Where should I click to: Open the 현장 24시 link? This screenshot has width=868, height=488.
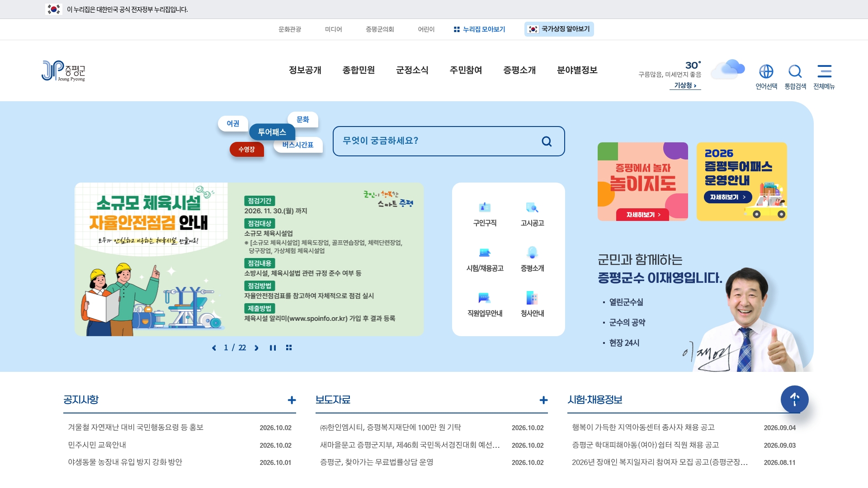click(624, 343)
